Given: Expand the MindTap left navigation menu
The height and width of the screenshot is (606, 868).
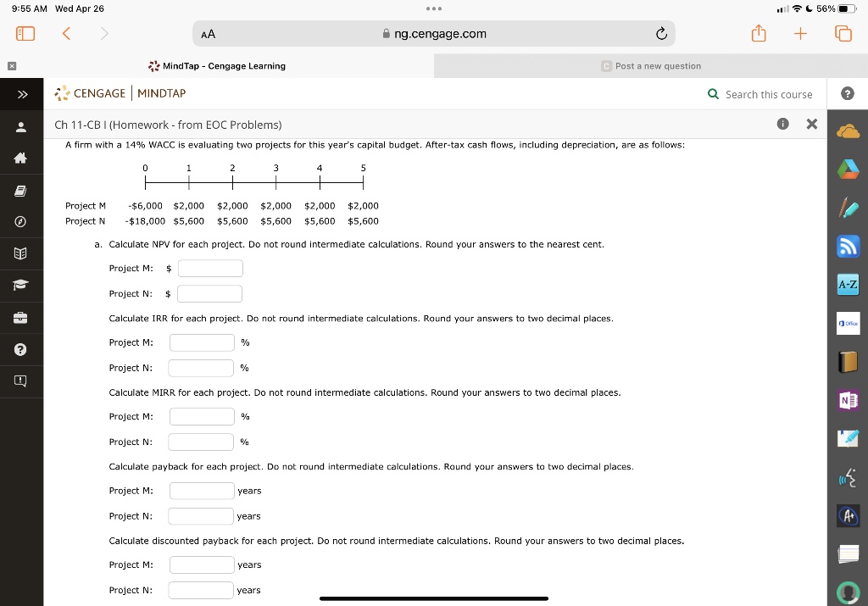Looking at the screenshot, I should coord(22,94).
